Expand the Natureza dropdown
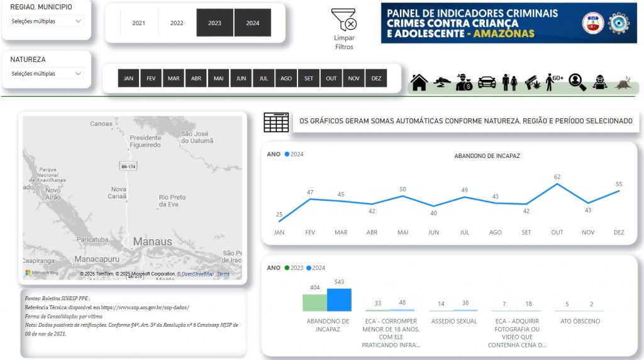This screenshot has height=360, width=644. pyautogui.click(x=47, y=74)
